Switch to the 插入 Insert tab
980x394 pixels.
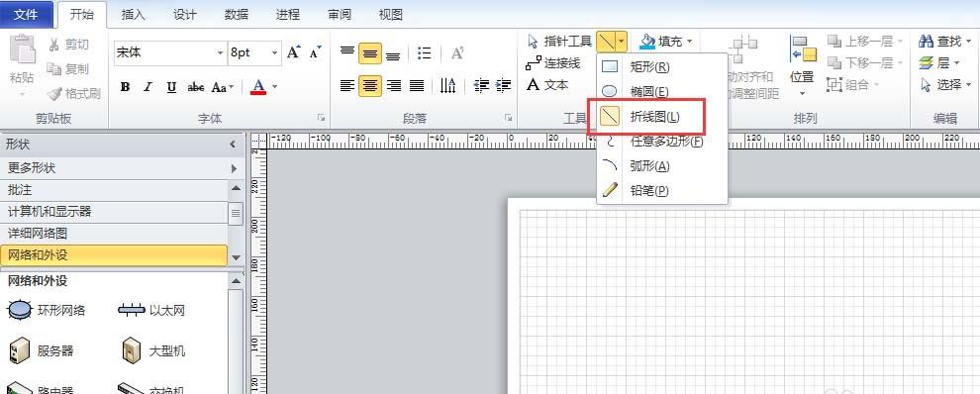[133, 15]
